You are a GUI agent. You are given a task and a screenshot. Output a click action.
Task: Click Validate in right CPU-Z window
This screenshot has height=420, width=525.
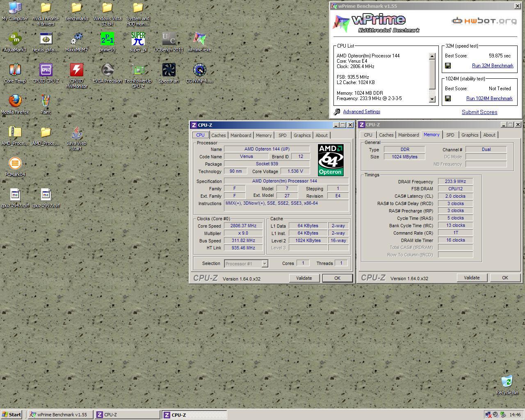(x=472, y=278)
